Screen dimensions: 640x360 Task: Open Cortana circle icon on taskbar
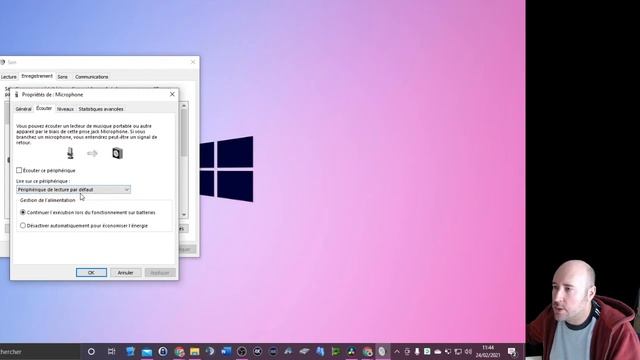pos(91,351)
